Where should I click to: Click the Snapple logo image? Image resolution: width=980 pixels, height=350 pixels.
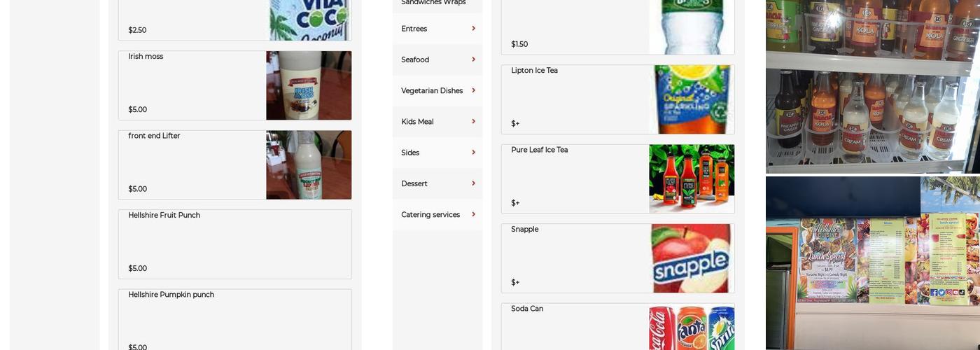coord(692,258)
